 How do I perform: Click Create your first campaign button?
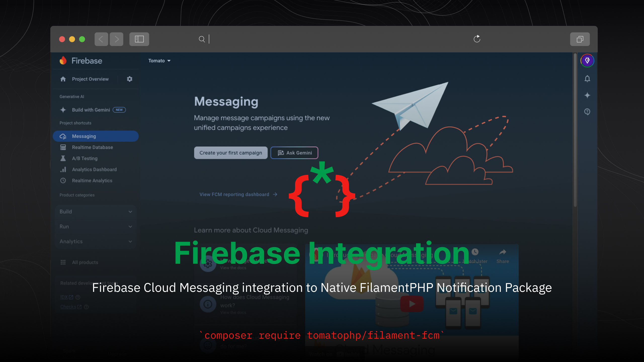coord(230,153)
